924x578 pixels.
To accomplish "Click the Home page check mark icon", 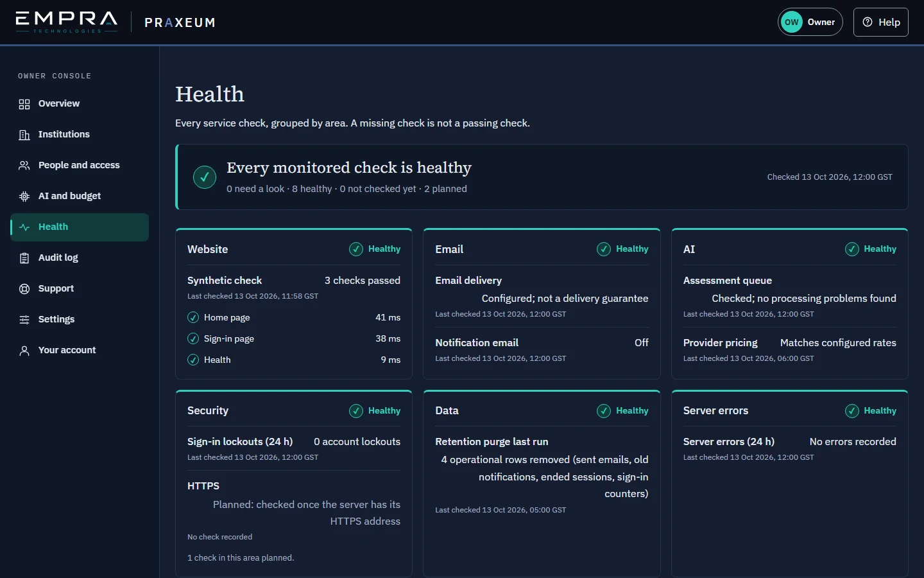I will [x=193, y=317].
